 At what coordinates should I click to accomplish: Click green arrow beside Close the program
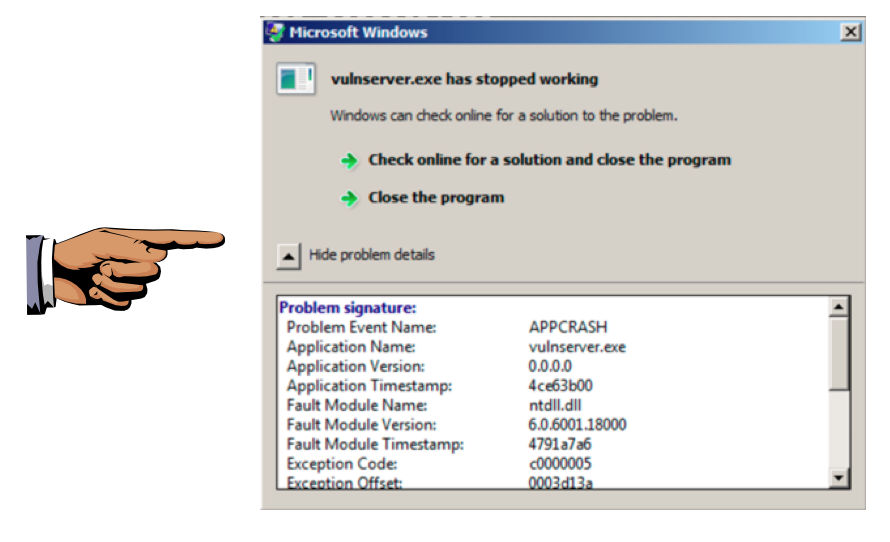349,198
